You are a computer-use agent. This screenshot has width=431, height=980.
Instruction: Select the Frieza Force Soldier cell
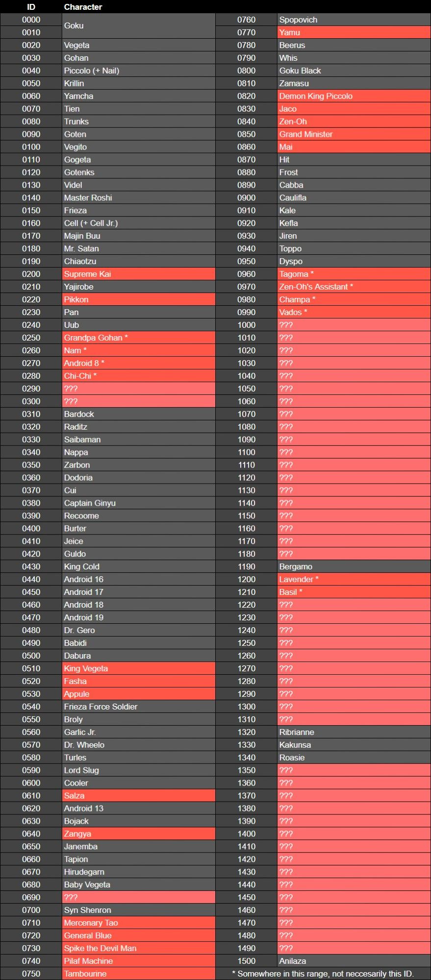pos(138,707)
